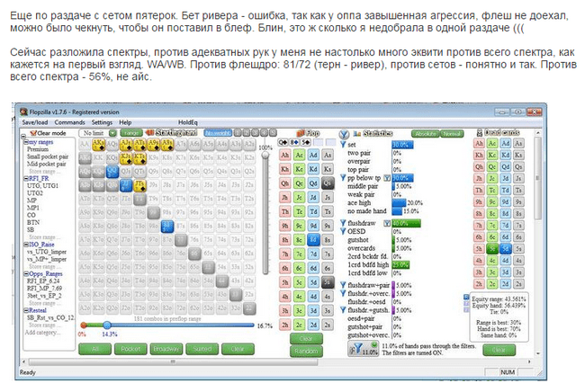Toggle the JTs hand cell
Viewport: 585px width, 392px height.
coord(139,185)
